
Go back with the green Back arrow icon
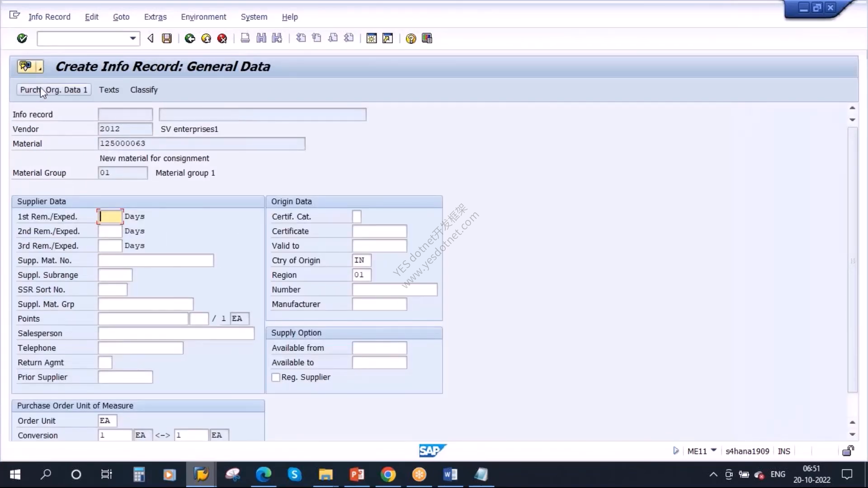[x=190, y=38]
